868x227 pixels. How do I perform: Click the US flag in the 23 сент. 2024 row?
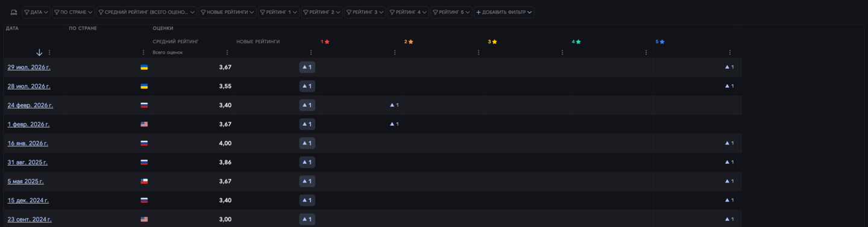[144, 219]
